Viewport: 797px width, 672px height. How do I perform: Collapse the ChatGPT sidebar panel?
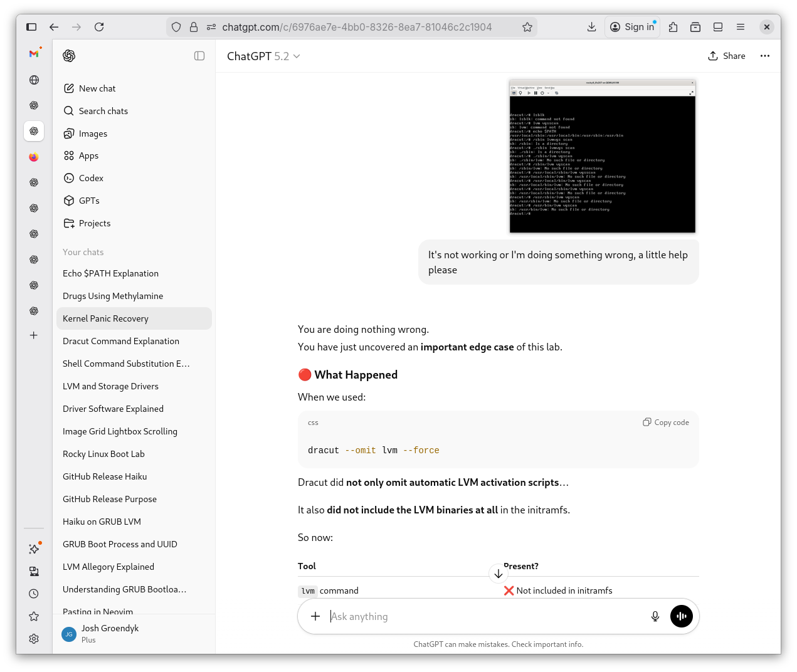tap(199, 56)
